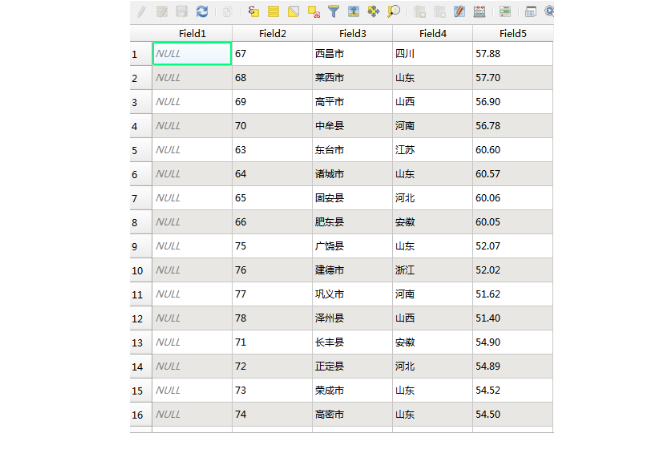Click the cell with value 67
This screenshot has height=452, width=670.
[273, 54]
